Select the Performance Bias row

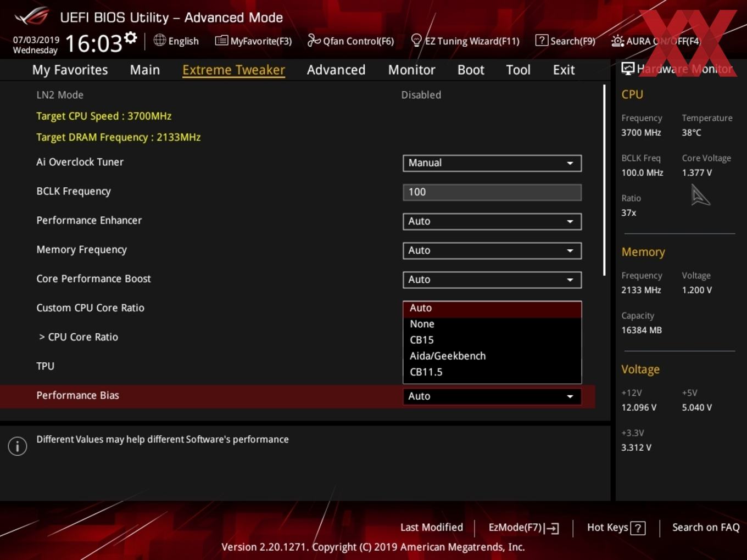297,396
